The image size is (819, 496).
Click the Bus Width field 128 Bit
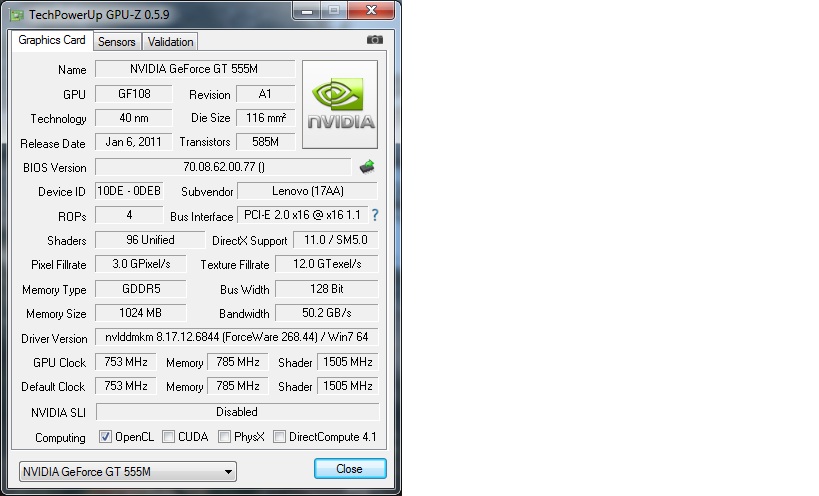(326, 289)
